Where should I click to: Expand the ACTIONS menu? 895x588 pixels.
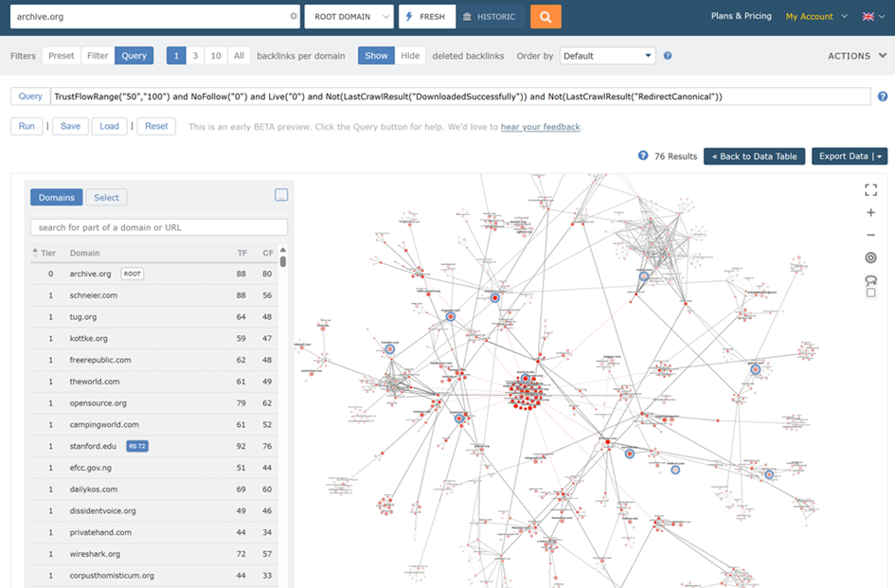857,56
